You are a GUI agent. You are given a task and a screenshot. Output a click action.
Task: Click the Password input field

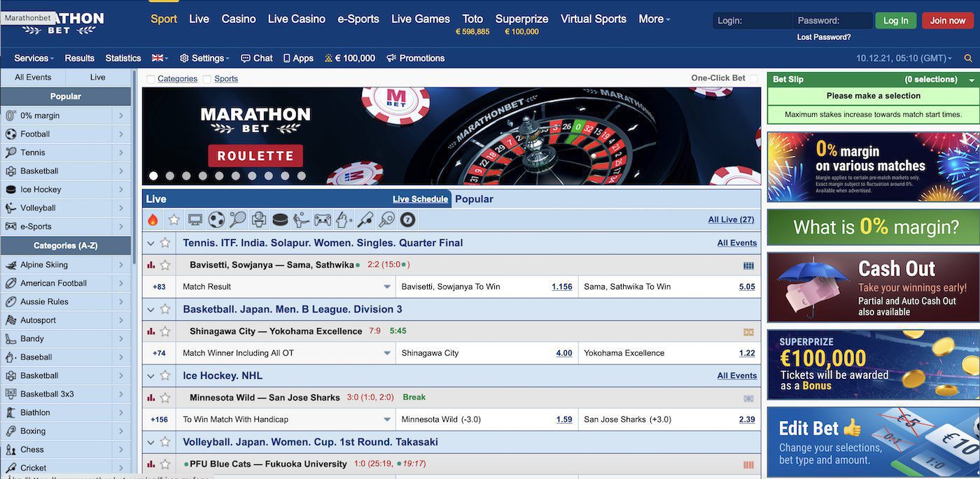pyautogui.click(x=833, y=20)
